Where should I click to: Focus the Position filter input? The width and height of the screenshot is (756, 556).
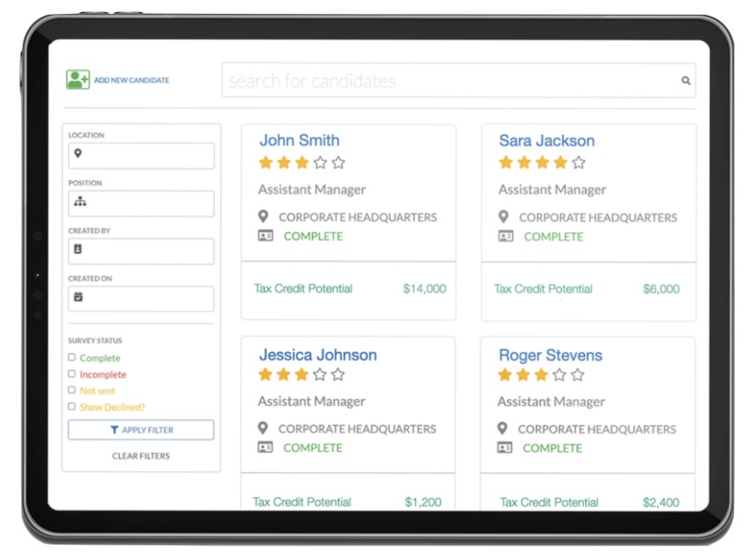point(142,203)
